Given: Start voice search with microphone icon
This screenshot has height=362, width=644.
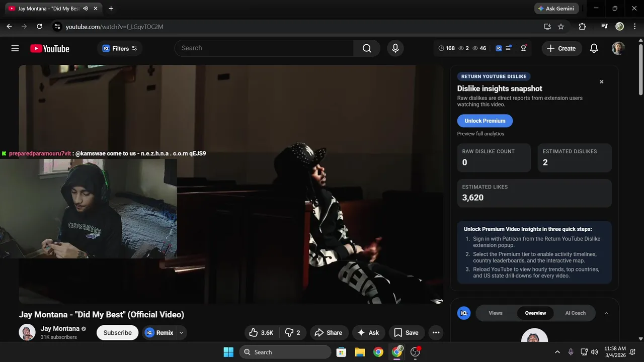Looking at the screenshot, I should click(x=395, y=48).
